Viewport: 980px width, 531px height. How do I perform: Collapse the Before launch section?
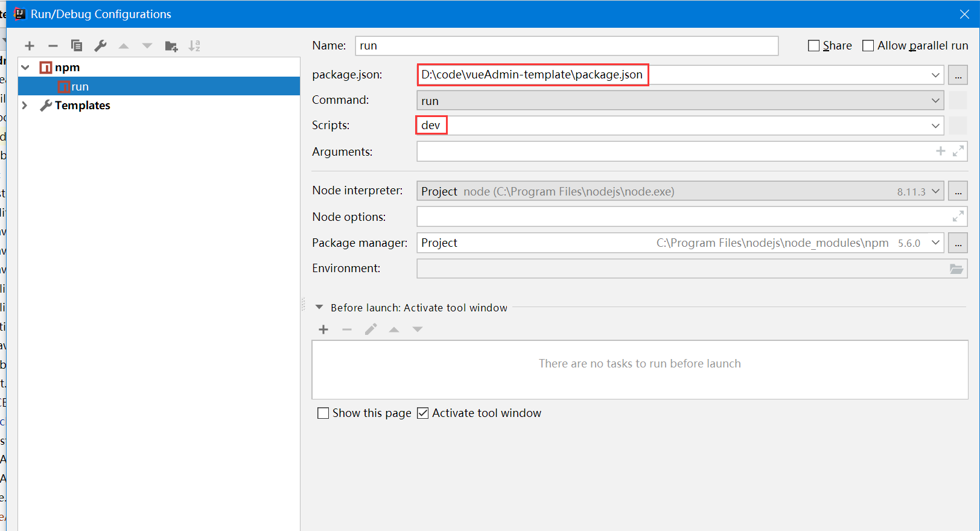pos(319,308)
